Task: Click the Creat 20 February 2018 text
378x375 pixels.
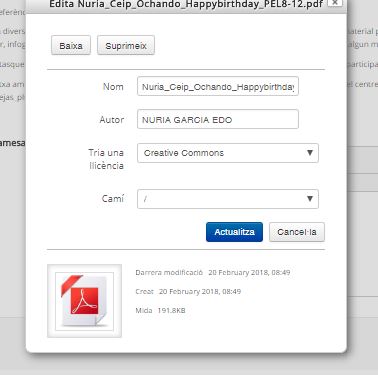Action: click(x=188, y=291)
